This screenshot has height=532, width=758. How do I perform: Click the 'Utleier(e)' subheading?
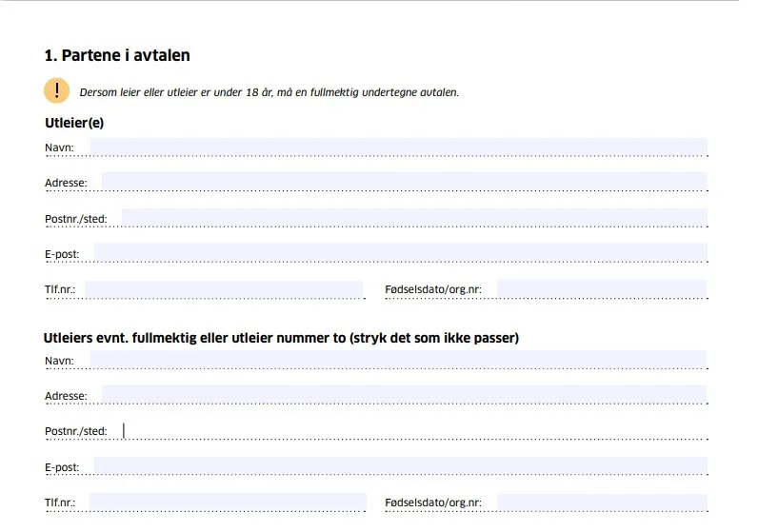(74, 123)
